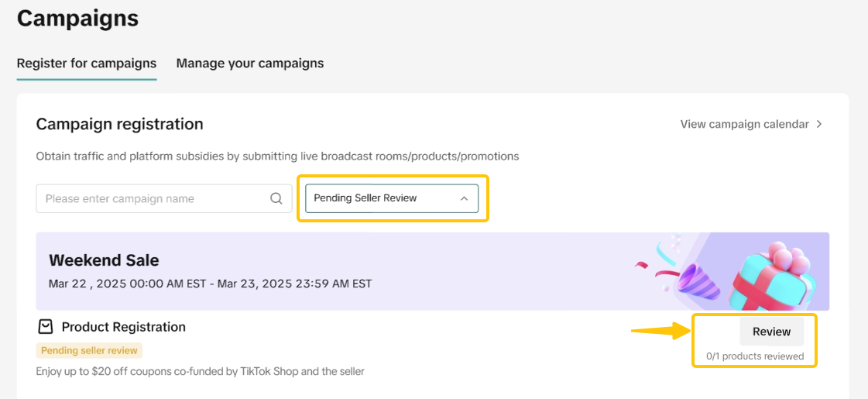Image resolution: width=868 pixels, height=399 pixels.
Task: Select the Register for campaigns tab
Action: (87, 64)
